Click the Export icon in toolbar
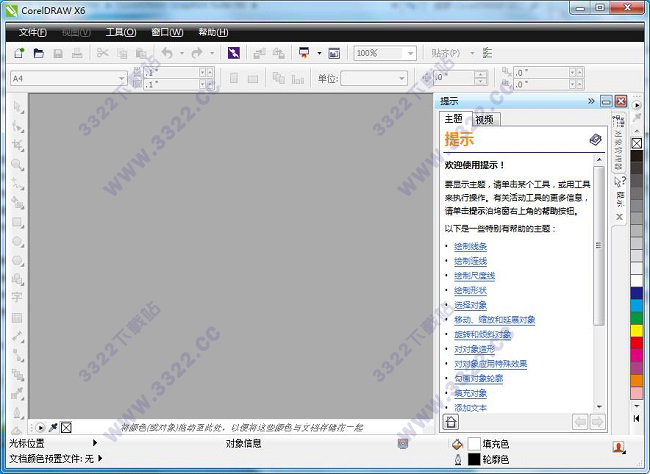Screen dimensions: 650x474 tap(279, 53)
